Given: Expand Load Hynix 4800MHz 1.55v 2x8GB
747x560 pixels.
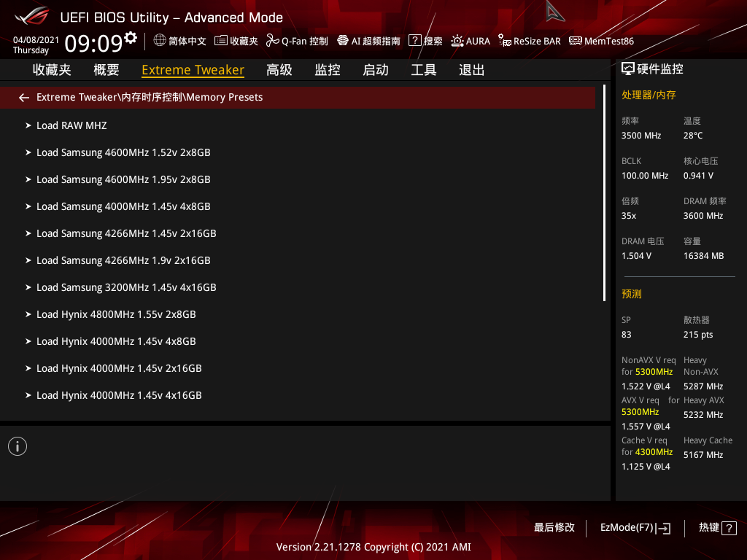Looking at the screenshot, I should 116,314.
